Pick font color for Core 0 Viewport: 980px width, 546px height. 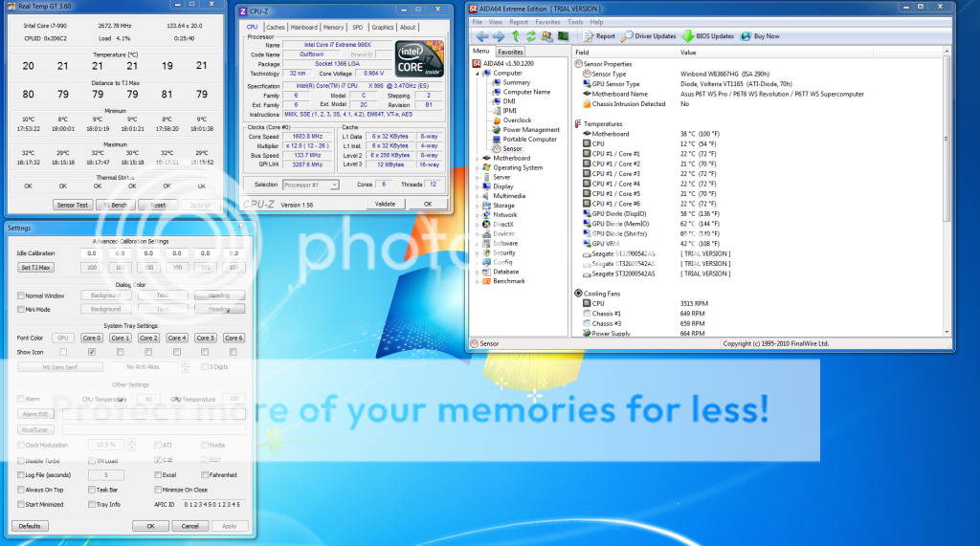click(x=91, y=338)
